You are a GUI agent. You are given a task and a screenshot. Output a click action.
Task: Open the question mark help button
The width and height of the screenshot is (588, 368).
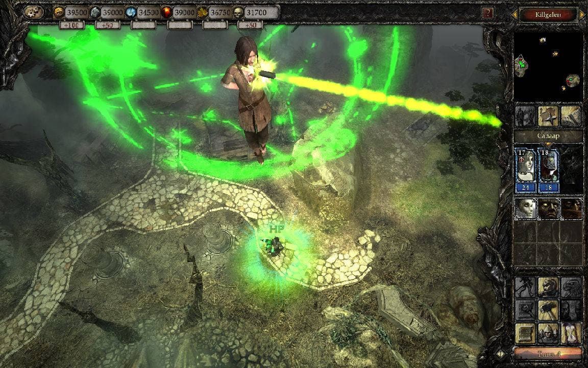[488, 13]
